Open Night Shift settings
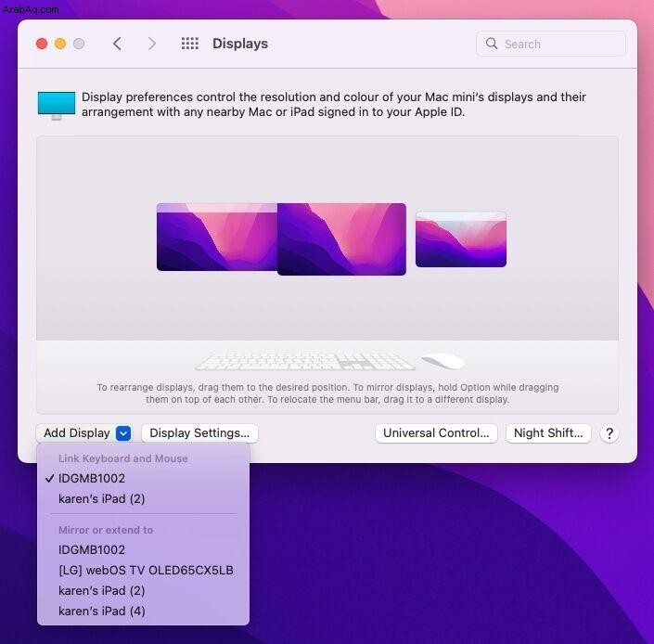The width and height of the screenshot is (654, 644). pos(548,433)
